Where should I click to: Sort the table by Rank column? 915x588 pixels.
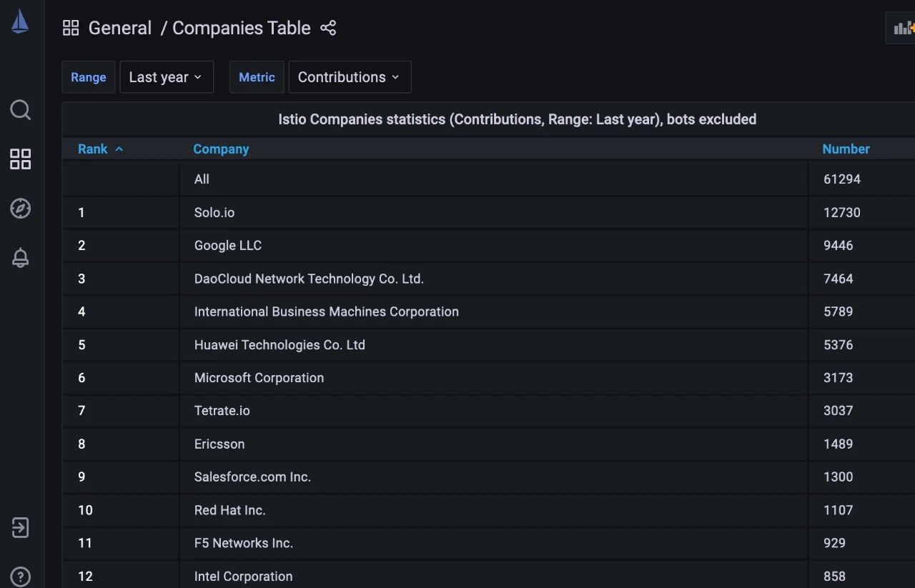[93, 149]
